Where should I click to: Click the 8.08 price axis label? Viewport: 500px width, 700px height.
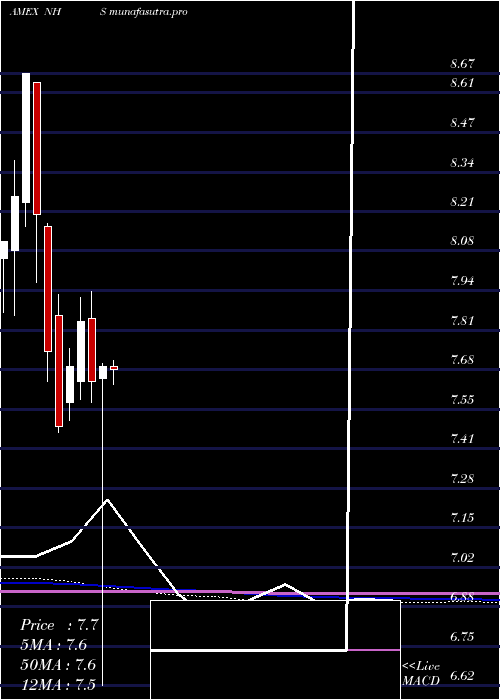point(462,242)
